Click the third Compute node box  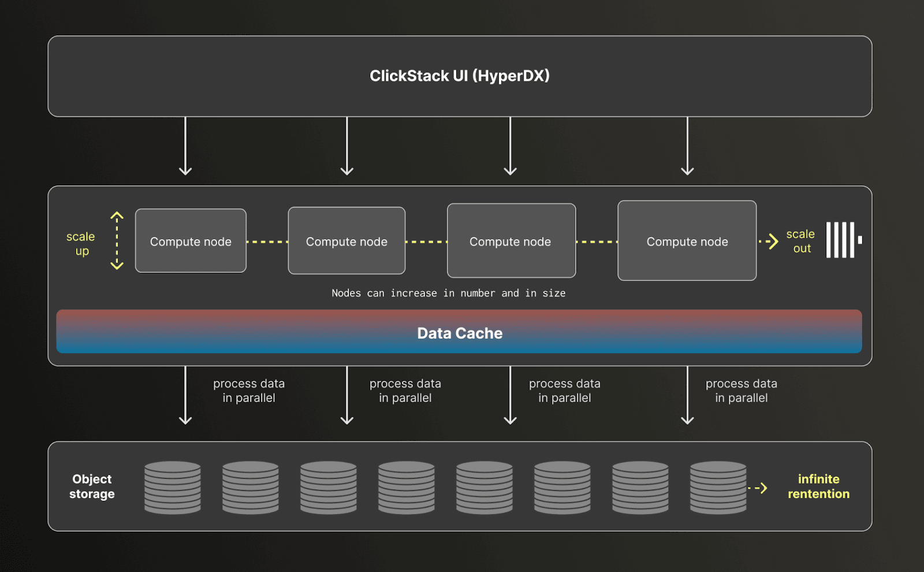(x=511, y=241)
